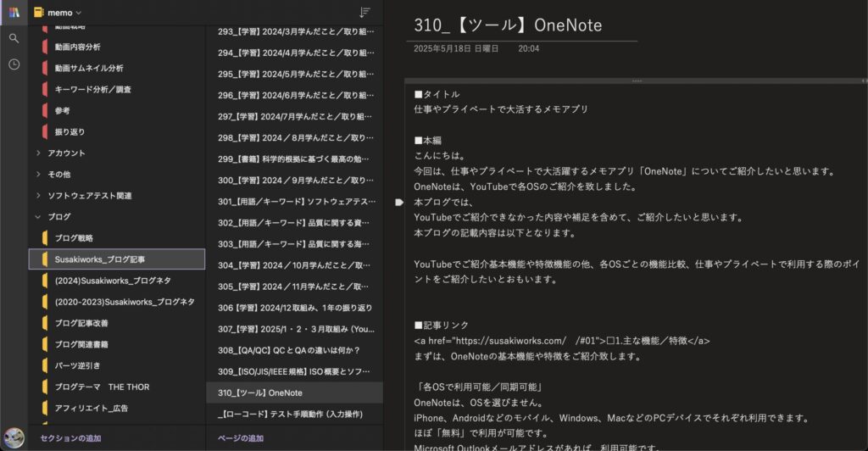The image size is (868, 451).
Task: Open page 300 2024/9月学んだこと
Action: click(294, 180)
